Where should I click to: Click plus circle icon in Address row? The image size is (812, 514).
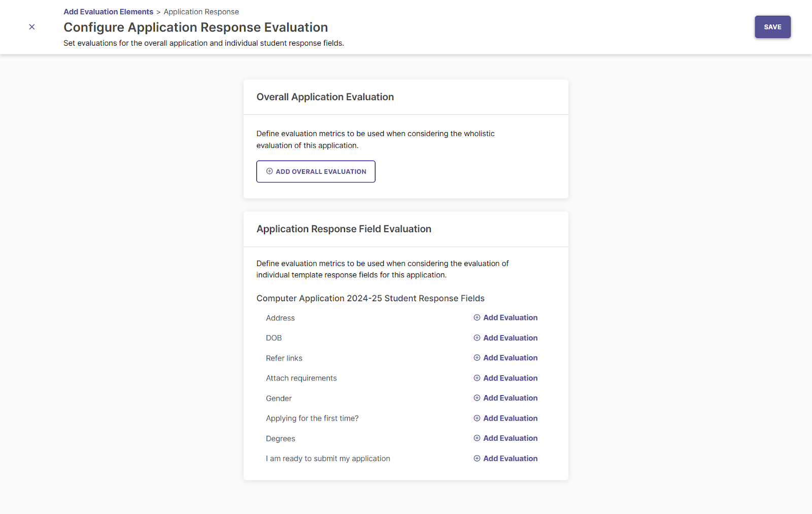477,317
